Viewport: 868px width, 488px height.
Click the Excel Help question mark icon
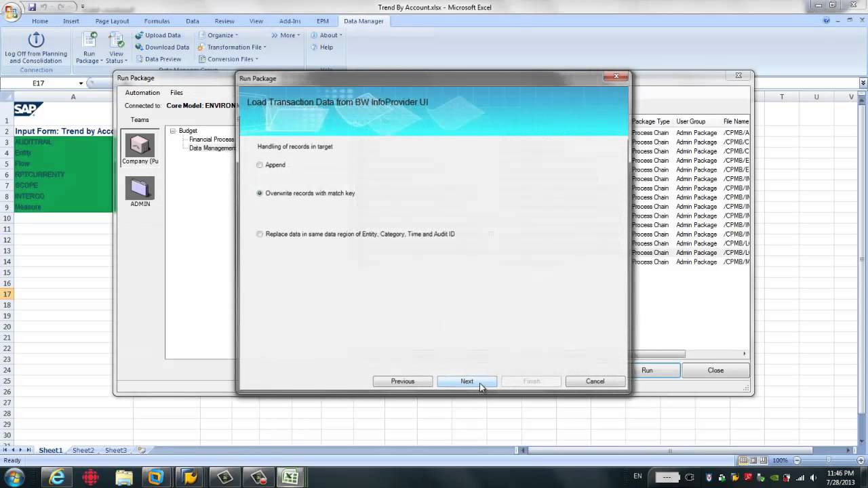click(827, 21)
